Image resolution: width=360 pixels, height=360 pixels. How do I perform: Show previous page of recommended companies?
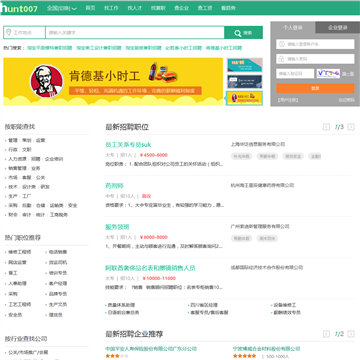click(x=326, y=334)
